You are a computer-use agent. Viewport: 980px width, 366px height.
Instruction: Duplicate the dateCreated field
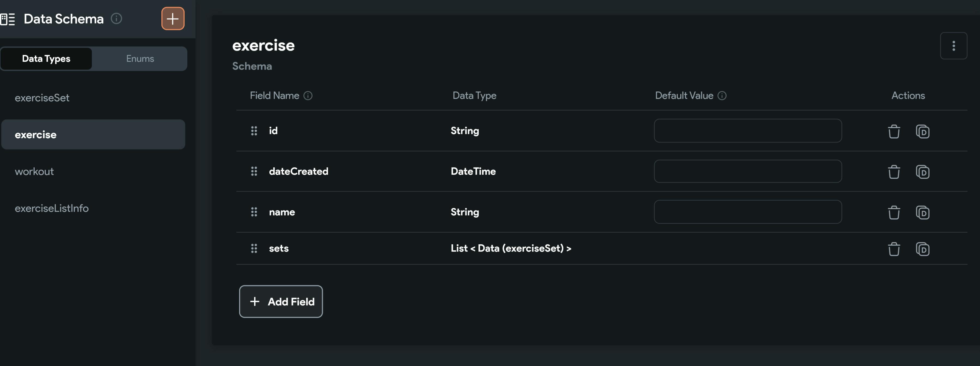coord(922,172)
